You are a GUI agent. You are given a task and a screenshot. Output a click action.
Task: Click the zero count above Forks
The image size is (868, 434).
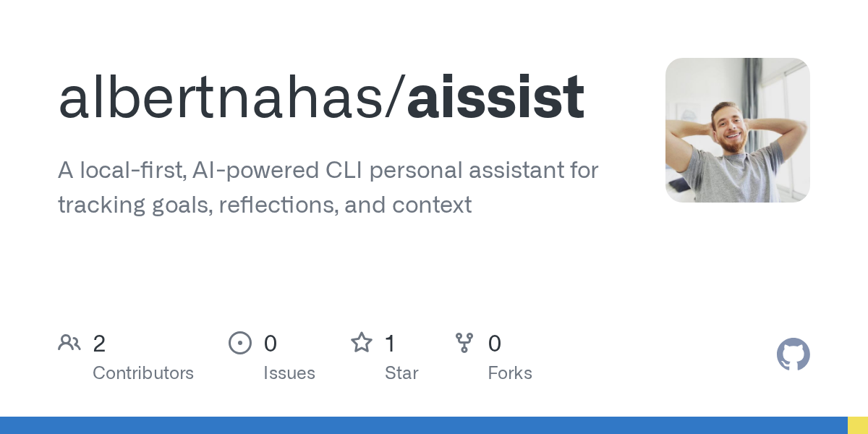click(x=495, y=344)
